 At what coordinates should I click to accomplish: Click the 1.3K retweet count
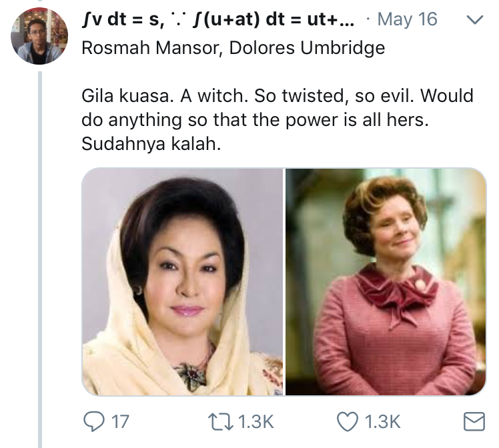click(x=256, y=421)
